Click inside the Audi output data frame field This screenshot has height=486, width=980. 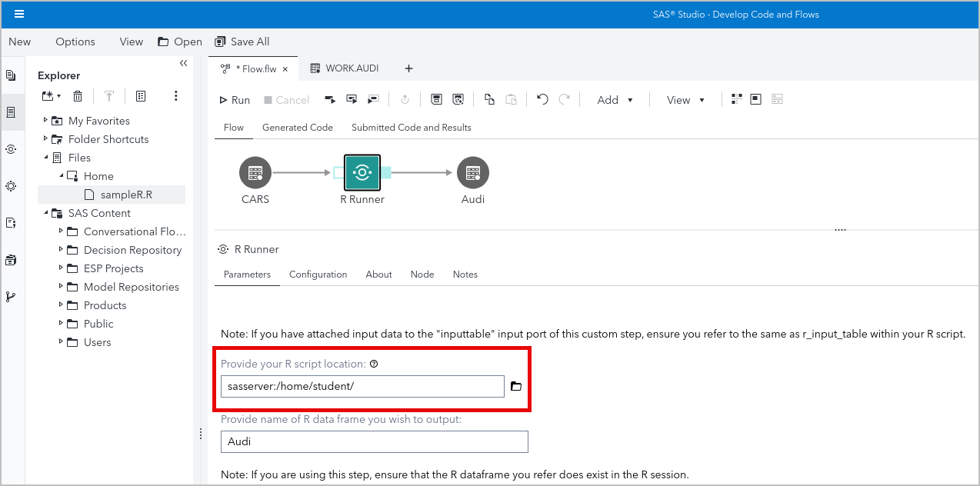(374, 441)
